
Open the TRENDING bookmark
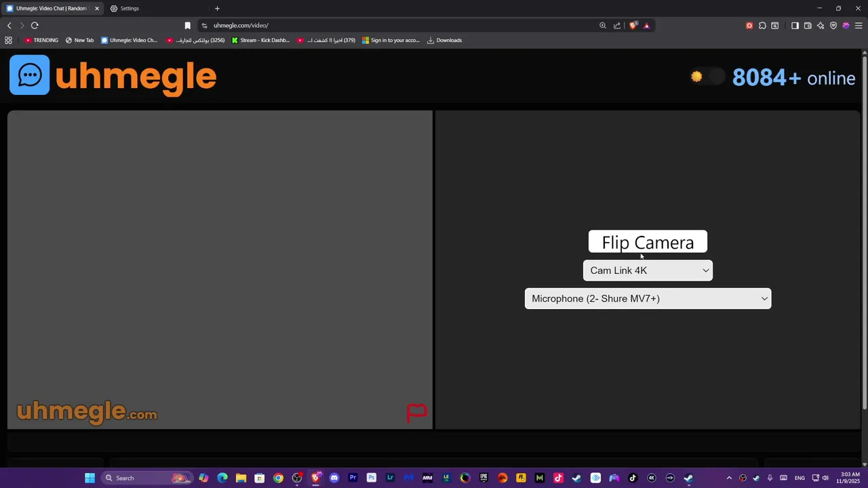pyautogui.click(x=41, y=40)
